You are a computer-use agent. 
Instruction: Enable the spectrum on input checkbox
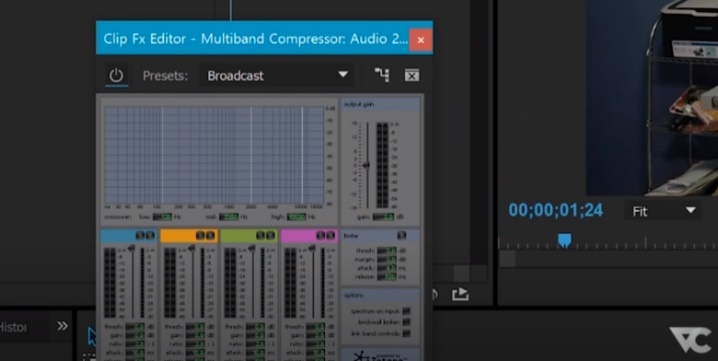pyautogui.click(x=406, y=311)
